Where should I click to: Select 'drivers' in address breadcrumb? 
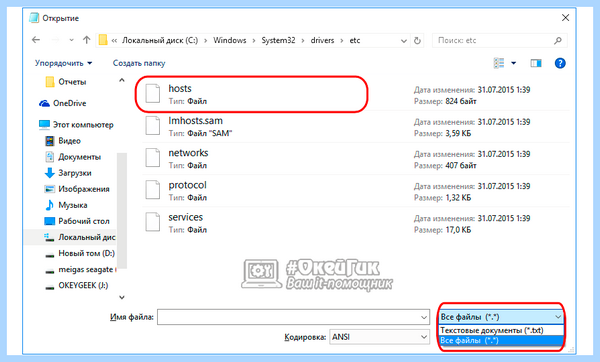(322, 40)
